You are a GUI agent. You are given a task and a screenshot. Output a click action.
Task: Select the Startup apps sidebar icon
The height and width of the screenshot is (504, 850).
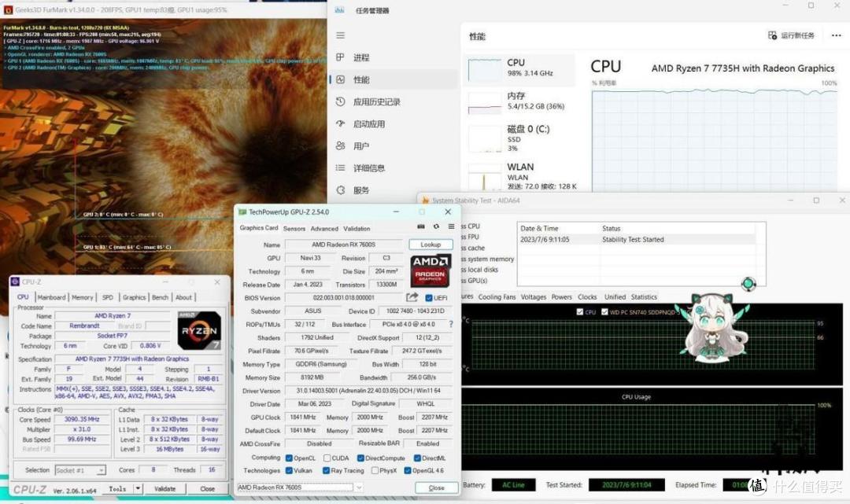tap(341, 123)
